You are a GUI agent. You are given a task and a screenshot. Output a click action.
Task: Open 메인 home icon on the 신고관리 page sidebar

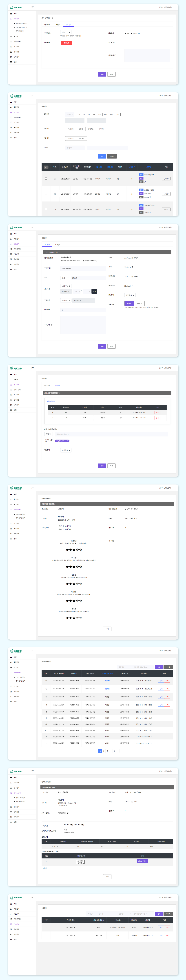(x=11, y=904)
